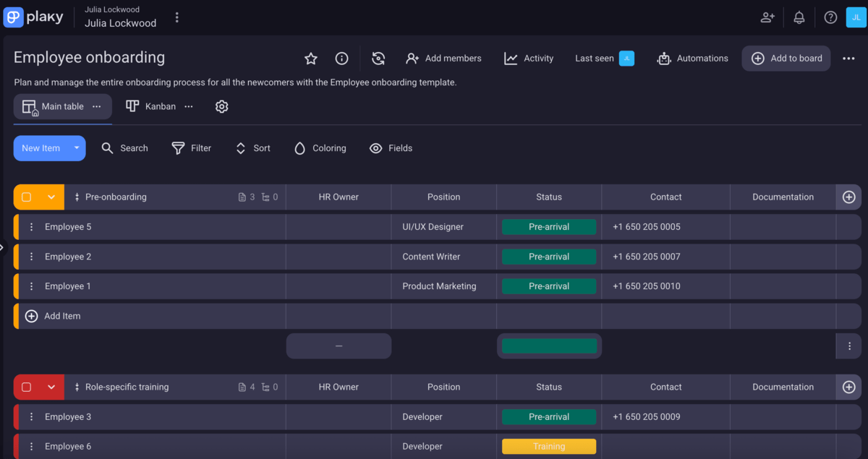Collapse the Pre-onboarding group chevron
Screen dimensions: 868x459
tap(51, 197)
